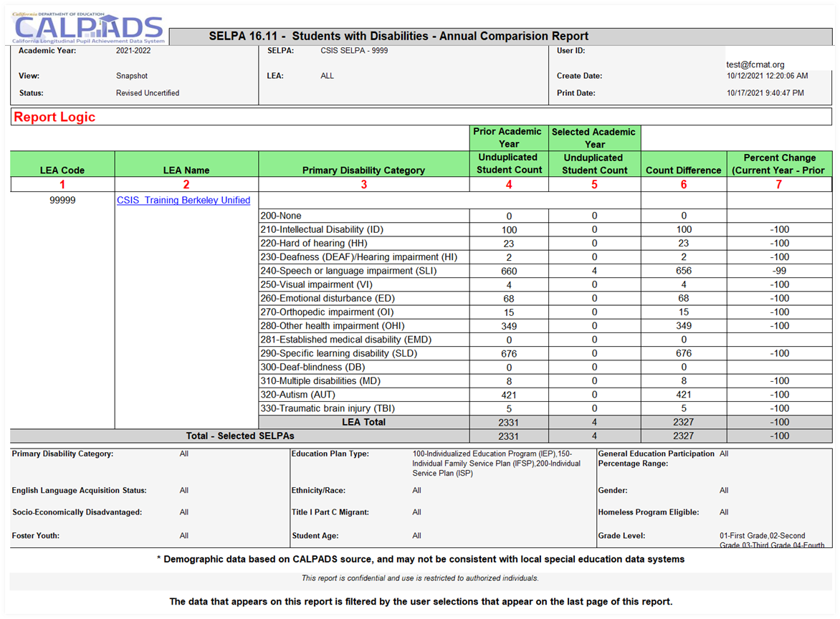Click the test@fcmat.org user link
The width and height of the screenshot is (840, 619).
click(x=758, y=63)
